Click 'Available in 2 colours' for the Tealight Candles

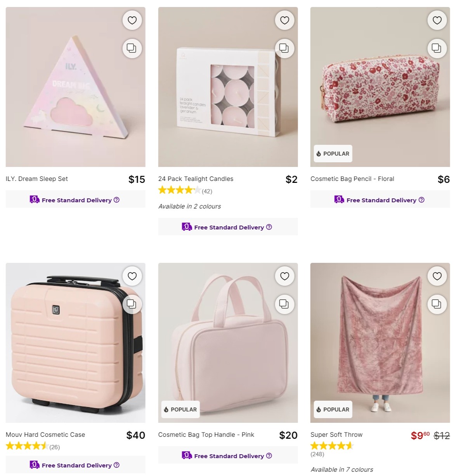(189, 206)
